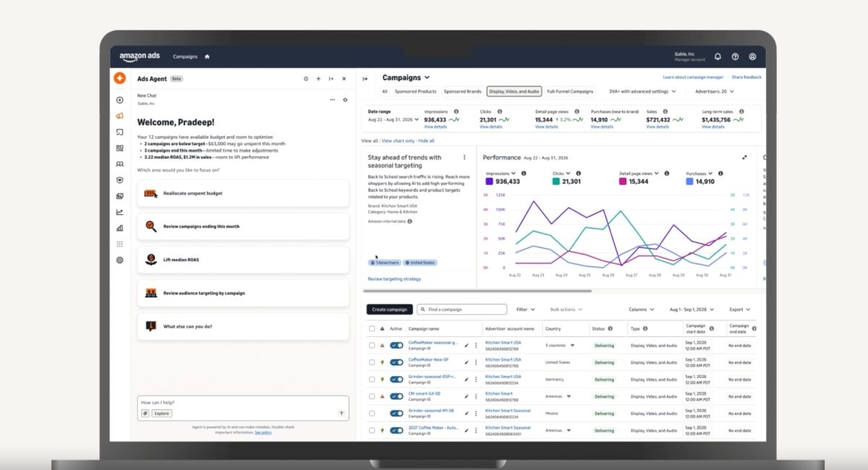Screen dimensions: 868x470
Task: Open the user account profile icon
Action: [x=752, y=56]
